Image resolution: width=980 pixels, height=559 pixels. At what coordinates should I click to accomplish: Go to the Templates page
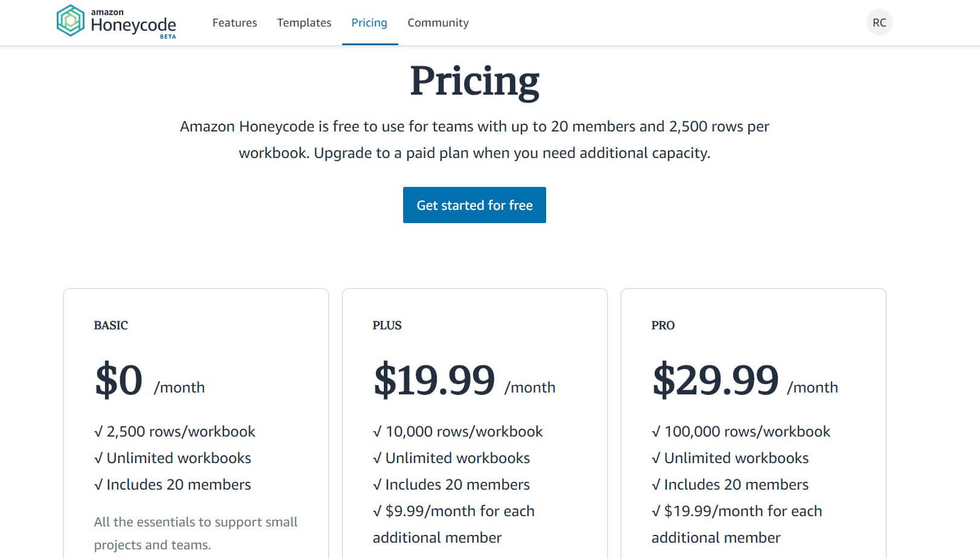(304, 23)
